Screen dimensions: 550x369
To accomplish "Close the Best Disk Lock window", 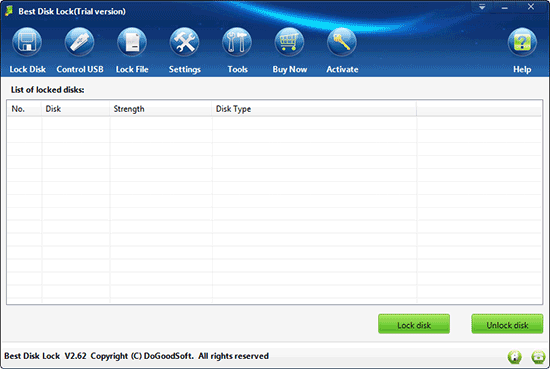I will click(531, 7).
